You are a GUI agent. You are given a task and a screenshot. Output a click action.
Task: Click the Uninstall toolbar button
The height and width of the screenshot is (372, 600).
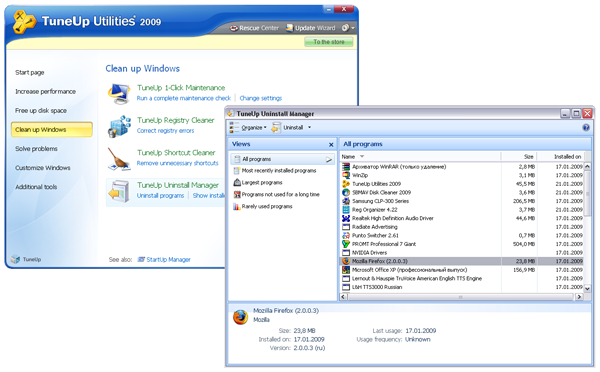point(288,127)
